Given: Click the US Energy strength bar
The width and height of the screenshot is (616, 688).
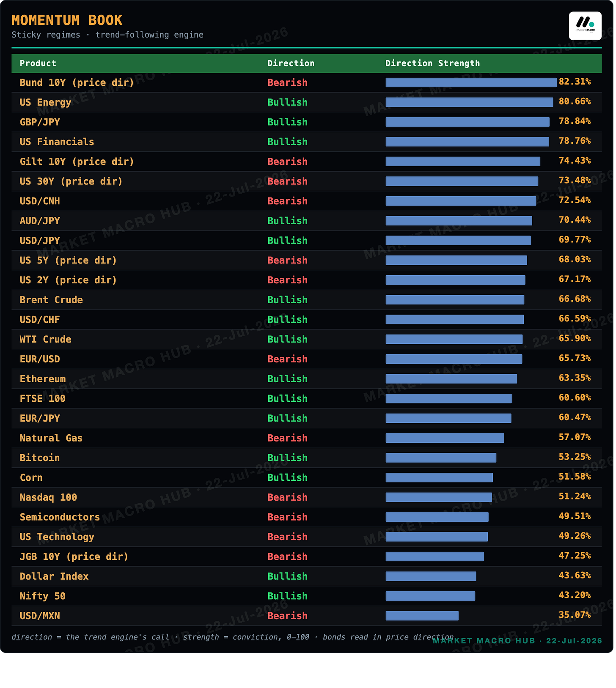Looking at the screenshot, I should coord(469,102).
